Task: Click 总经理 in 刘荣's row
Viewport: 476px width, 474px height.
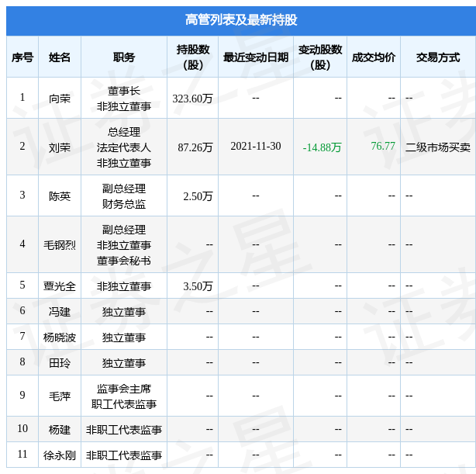Action: 124,132
